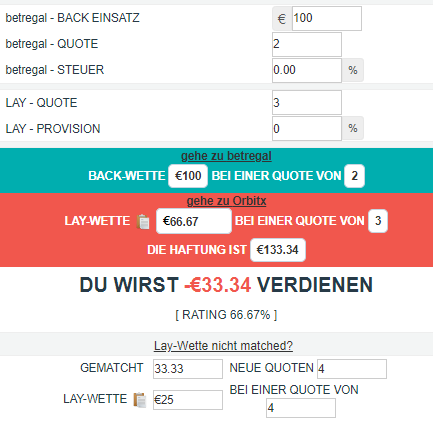Open Lay-Wette nicht matched? link
Screen dimensions: 433x425
coord(223,346)
